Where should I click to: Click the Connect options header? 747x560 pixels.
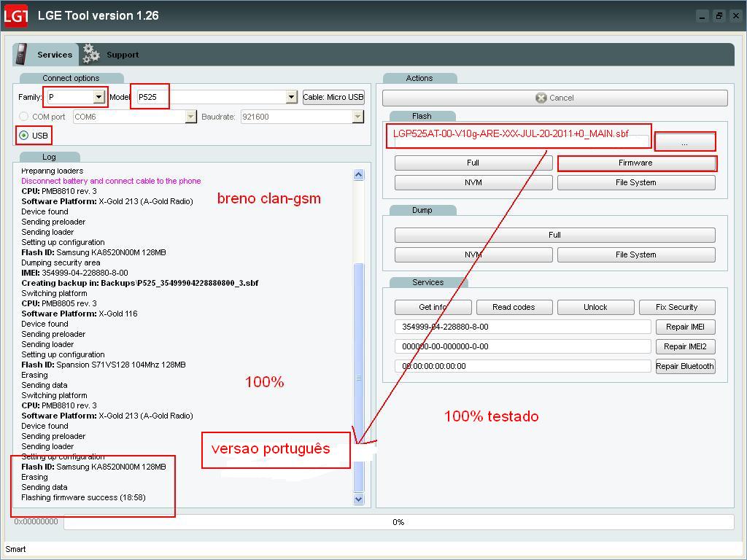click(x=71, y=78)
